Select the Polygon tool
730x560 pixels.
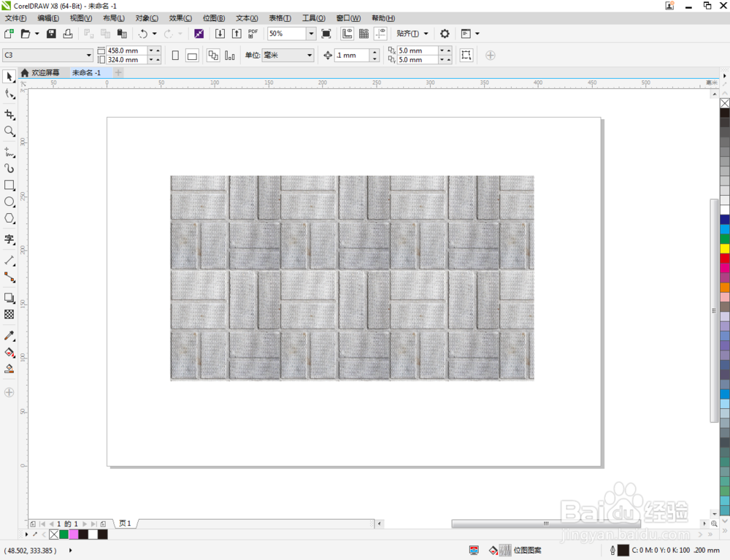(9, 218)
